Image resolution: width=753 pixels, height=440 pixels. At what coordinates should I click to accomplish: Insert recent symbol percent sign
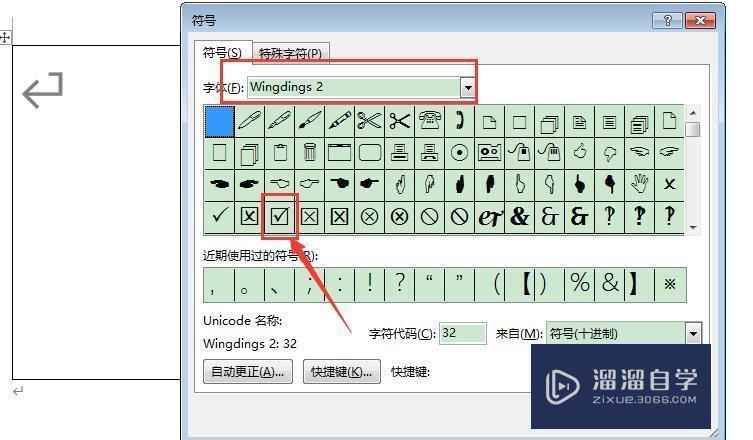click(580, 284)
